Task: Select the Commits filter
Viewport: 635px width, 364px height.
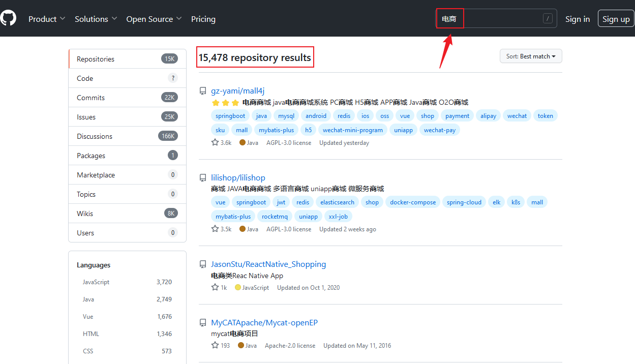Action: coord(127,98)
